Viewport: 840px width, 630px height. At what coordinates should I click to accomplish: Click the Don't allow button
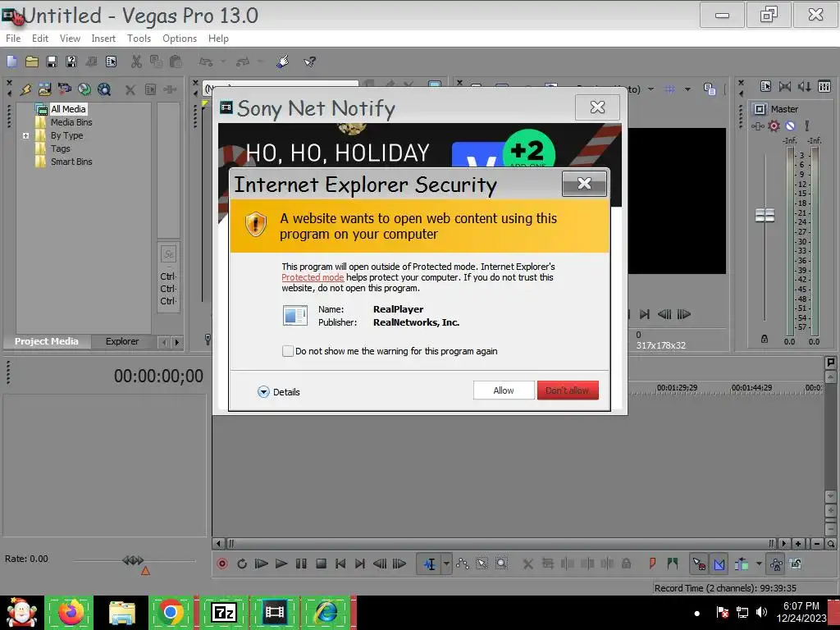[x=568, y=390]
